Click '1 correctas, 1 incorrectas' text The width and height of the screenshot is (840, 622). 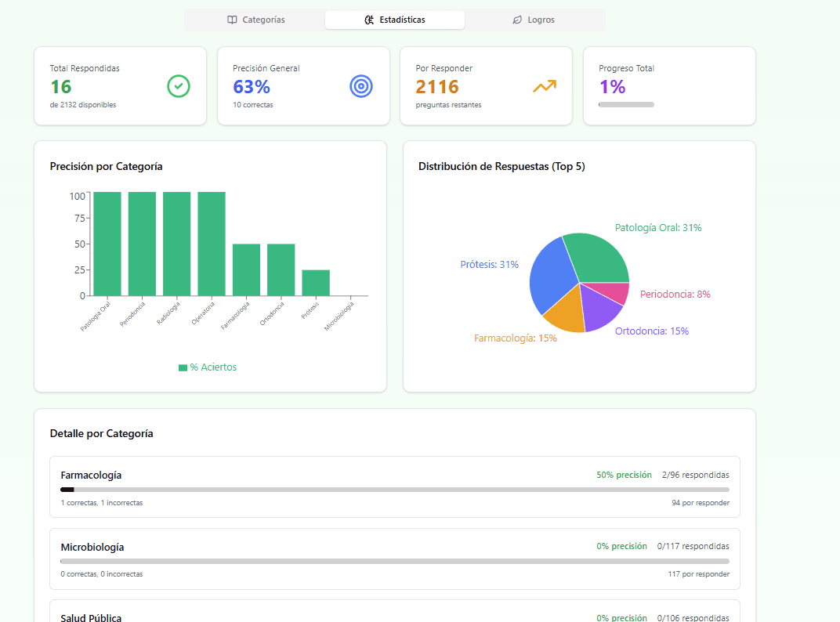[x=102, y=502]
